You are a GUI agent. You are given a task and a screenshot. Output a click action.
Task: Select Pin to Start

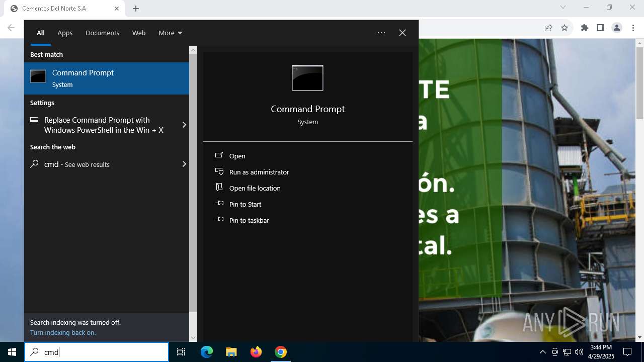pos(246,204)
